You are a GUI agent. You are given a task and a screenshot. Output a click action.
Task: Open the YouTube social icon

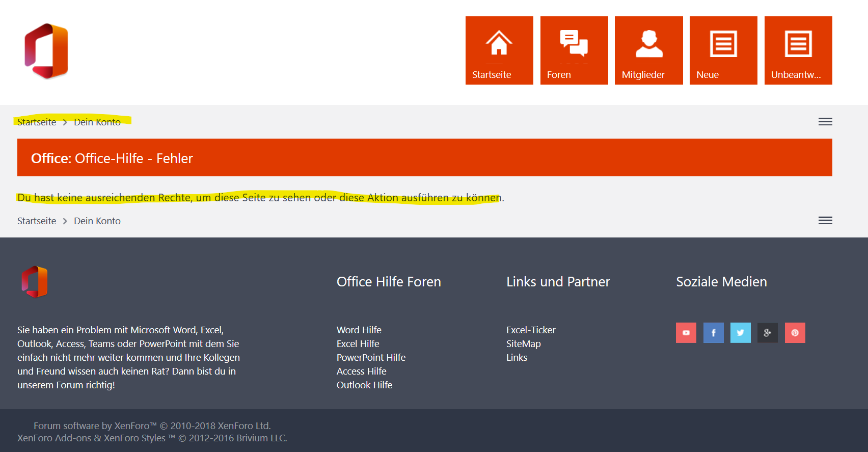coord(686,333)
